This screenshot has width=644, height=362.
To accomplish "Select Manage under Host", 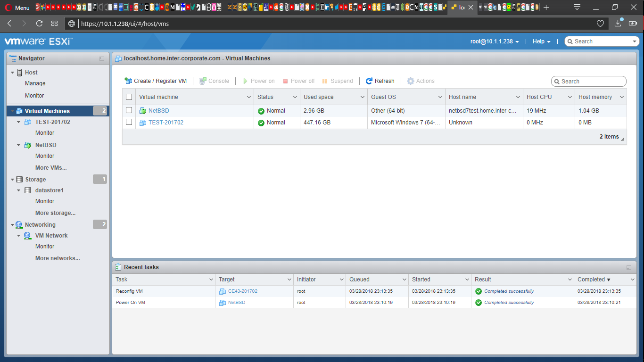I will tap(35, 83).
